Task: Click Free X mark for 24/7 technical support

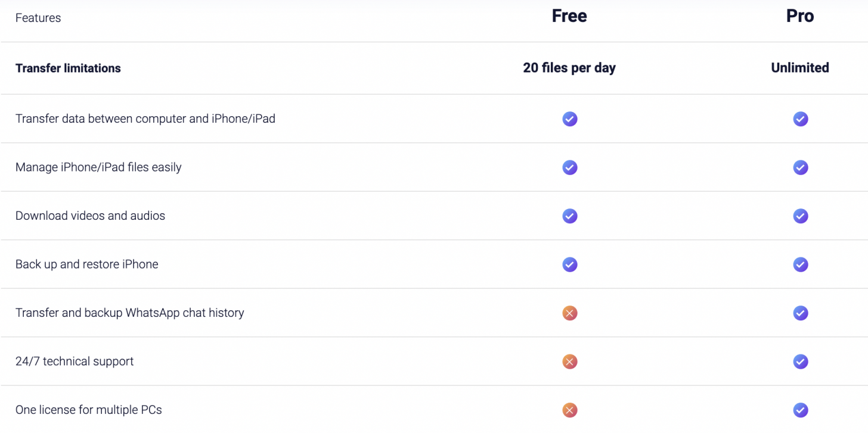Action: (570, 362)
